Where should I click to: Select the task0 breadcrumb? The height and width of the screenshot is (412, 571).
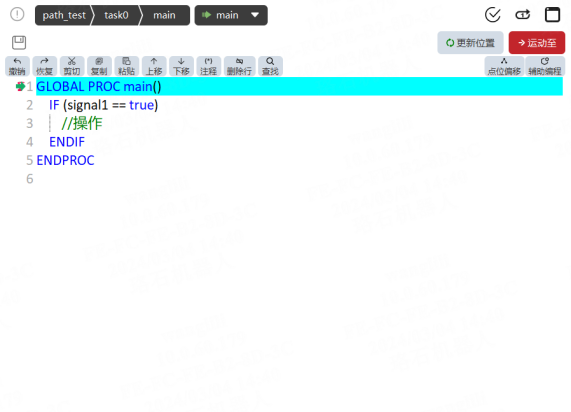[x=116, y=15]
